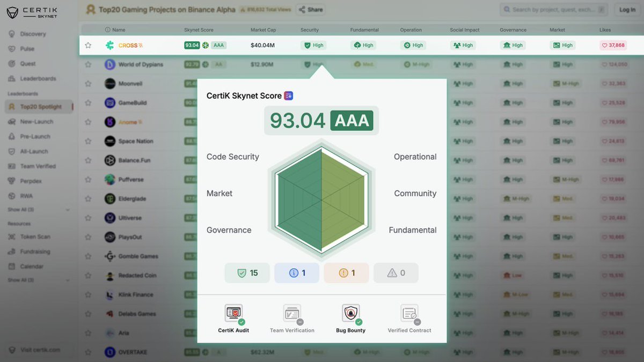Click CROSS Governance High badge
This screenshot has height=362, width=644.
click(513, 46)
